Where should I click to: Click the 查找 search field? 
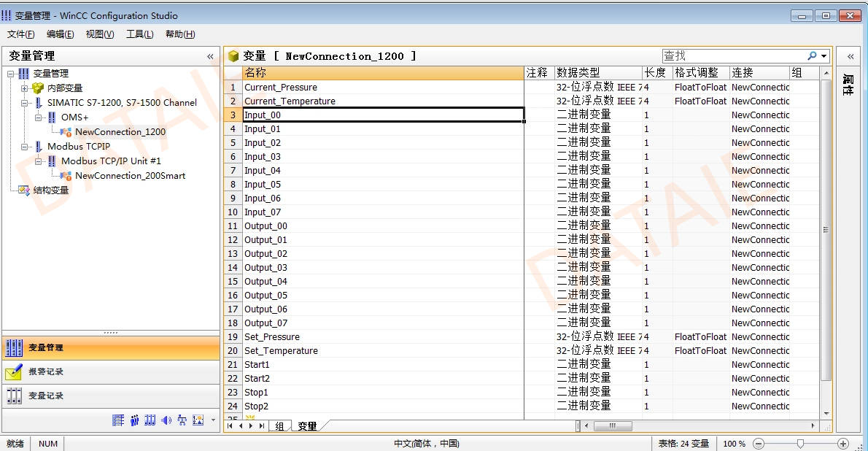pyautogui.click(x=734, y=56)
